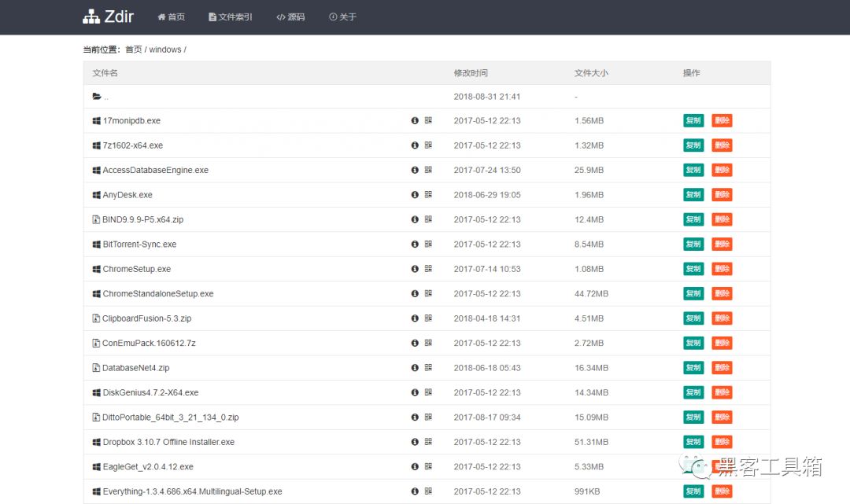Click info icon for DatabaseNet4.zip
The image size is (850, 504).
tap(415, 368)
